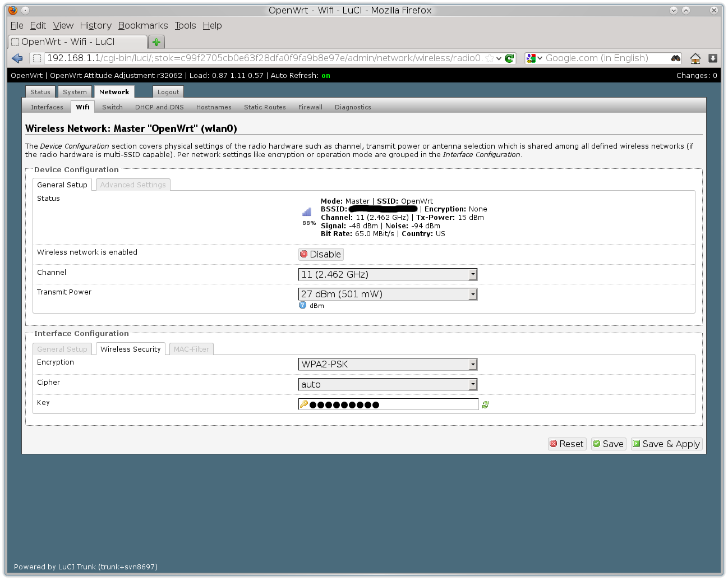
Task: Click the green reload page icon
Action: 509,58
